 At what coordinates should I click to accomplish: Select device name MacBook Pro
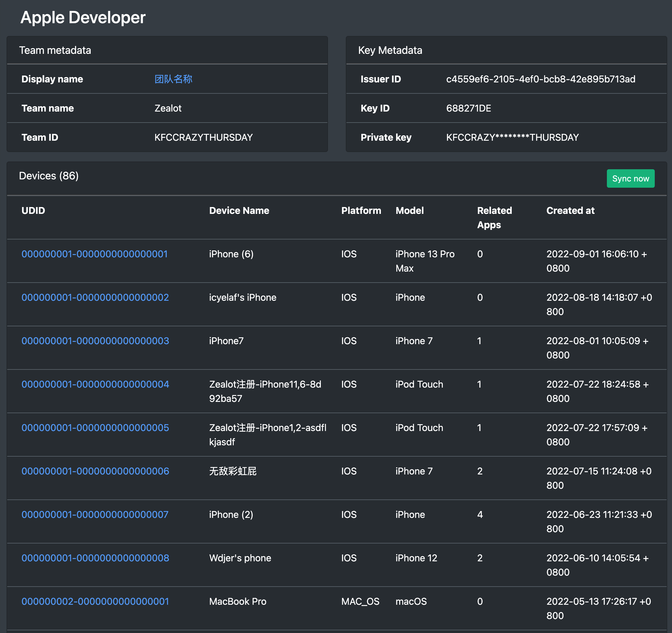click(x=238, y=601)
